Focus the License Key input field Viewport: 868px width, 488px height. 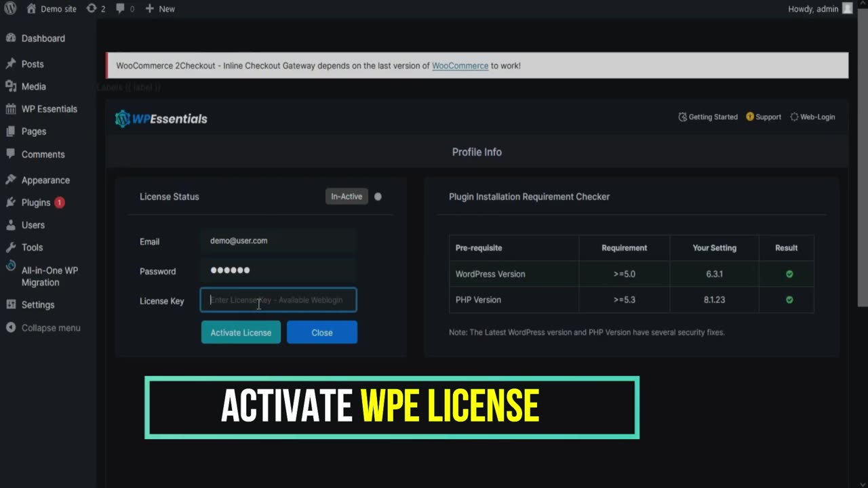[279, 300]
